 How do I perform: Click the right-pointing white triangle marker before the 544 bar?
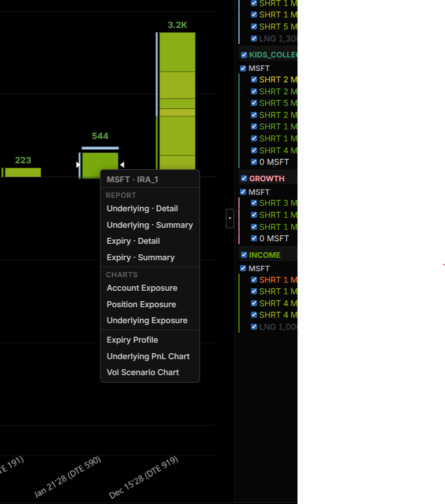point(78,164)
